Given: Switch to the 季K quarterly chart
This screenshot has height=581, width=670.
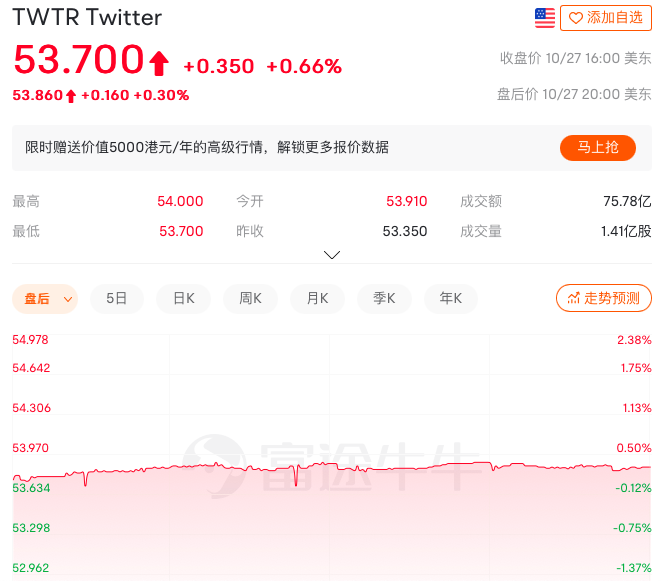Looking at the screenshot, I should coord(384,298).
